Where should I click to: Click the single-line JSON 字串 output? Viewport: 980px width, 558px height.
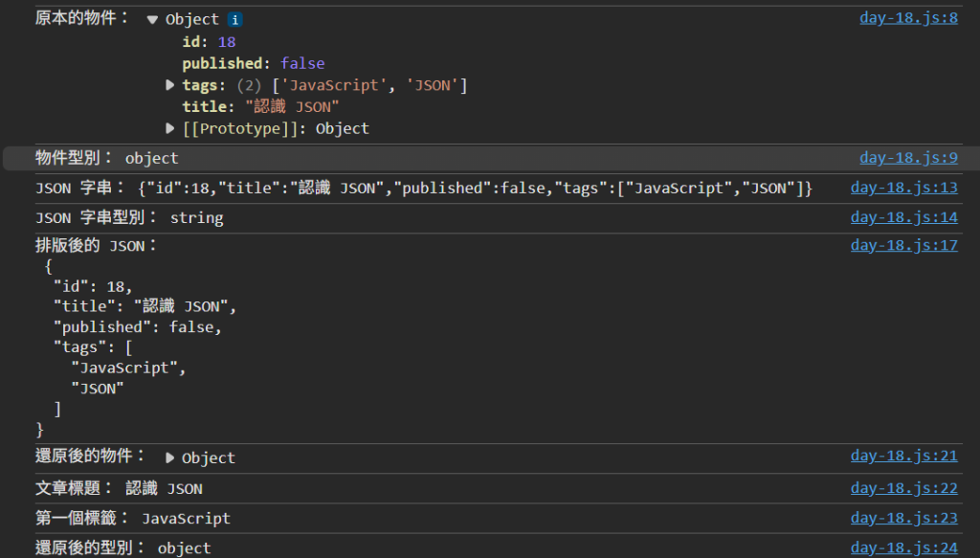click(475, 189)
